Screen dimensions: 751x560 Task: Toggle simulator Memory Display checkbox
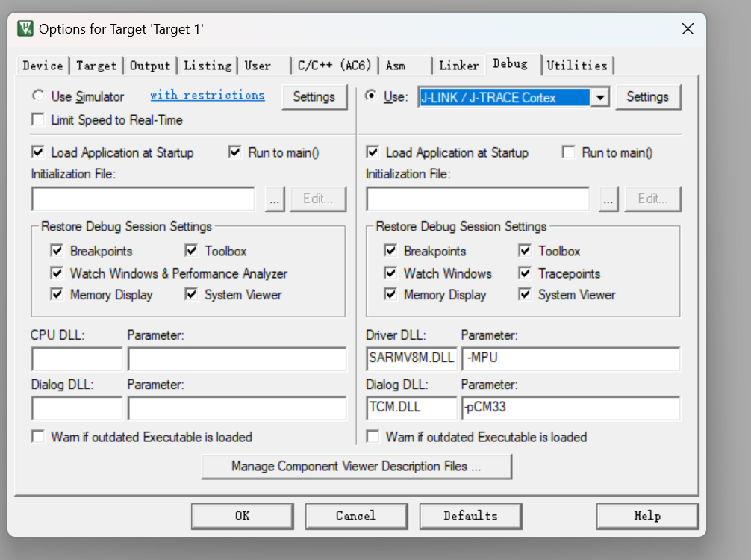click(x=57, y=294)
